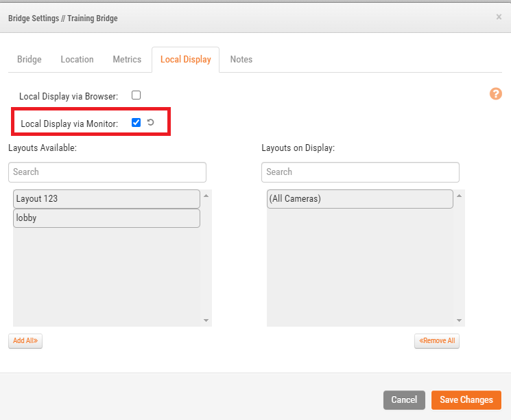The image size is (511, 420).
Task: Click up arrow of Layouts on Display scrollbar
Action: (x=459, y=196)
